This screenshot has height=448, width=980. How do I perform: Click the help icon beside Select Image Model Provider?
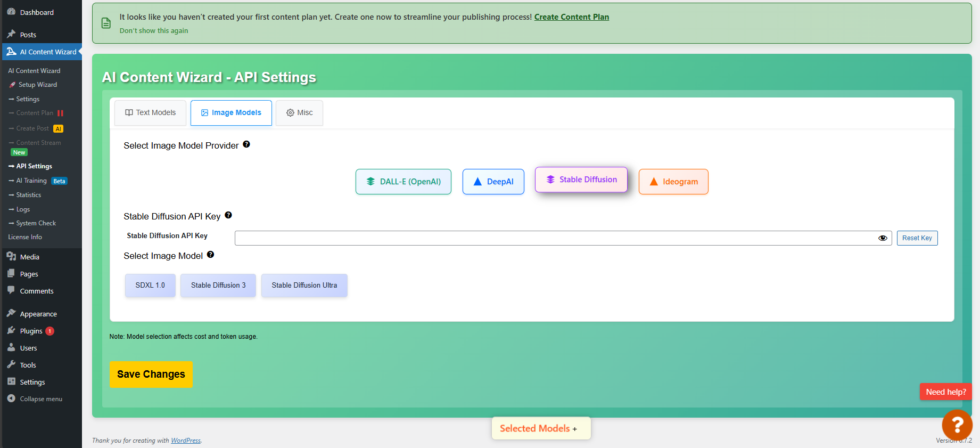246,144
